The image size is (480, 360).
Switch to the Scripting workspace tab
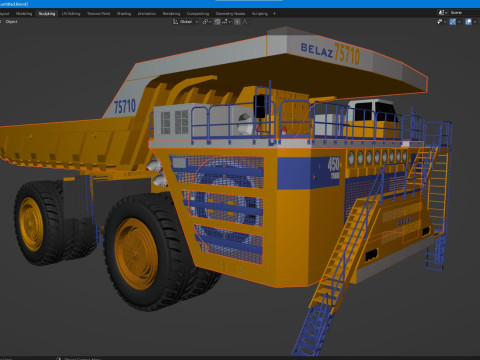(x=260, y=14)
